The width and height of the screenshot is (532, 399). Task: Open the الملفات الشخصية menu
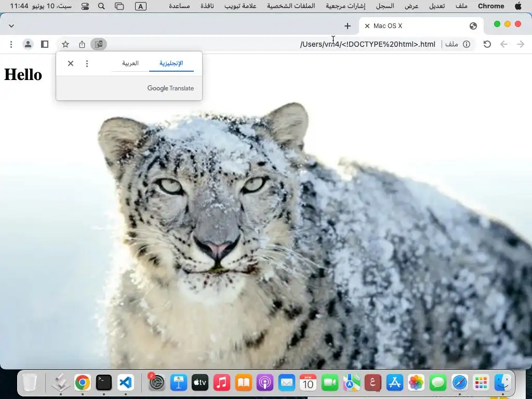291,6
